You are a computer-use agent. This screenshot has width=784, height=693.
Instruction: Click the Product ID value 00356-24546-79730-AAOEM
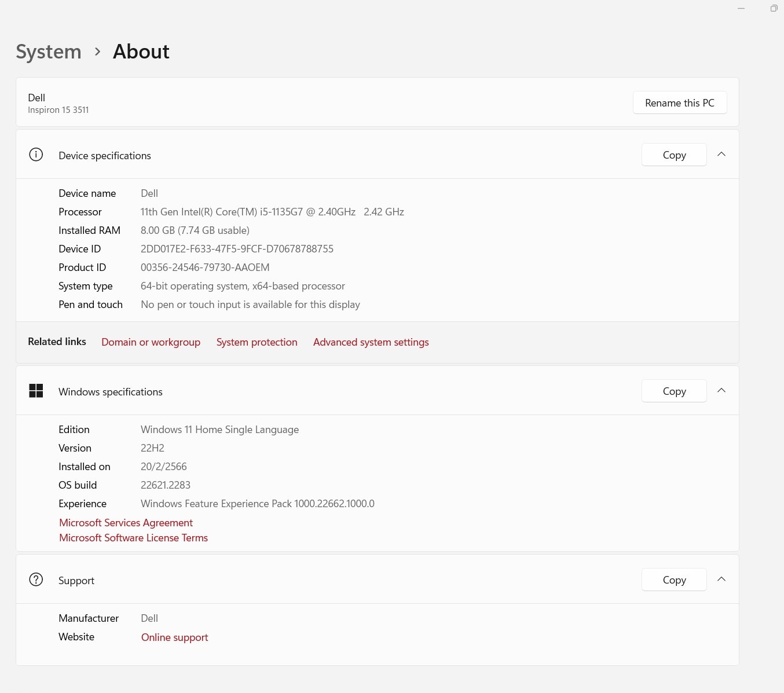tap(205, 267)
